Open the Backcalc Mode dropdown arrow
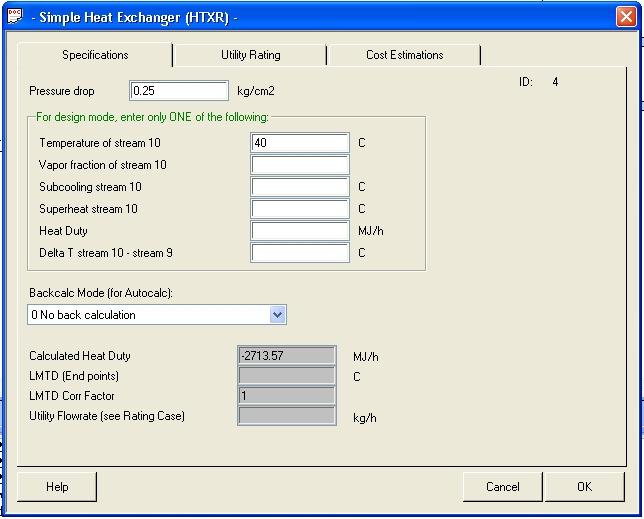 coord(278,315)
